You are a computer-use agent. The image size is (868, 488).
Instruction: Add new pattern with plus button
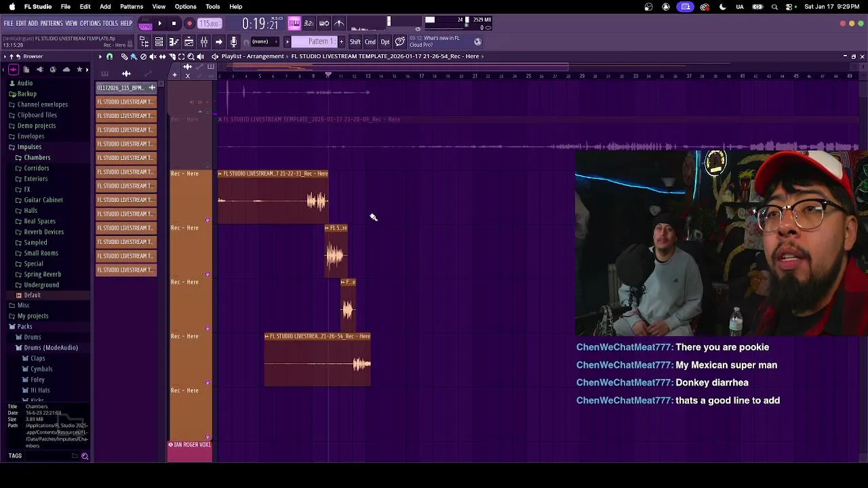click(x=341, y=42)
